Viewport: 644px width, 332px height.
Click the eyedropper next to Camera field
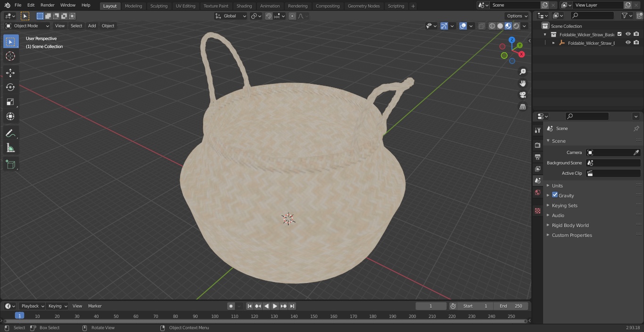(636, 153)
